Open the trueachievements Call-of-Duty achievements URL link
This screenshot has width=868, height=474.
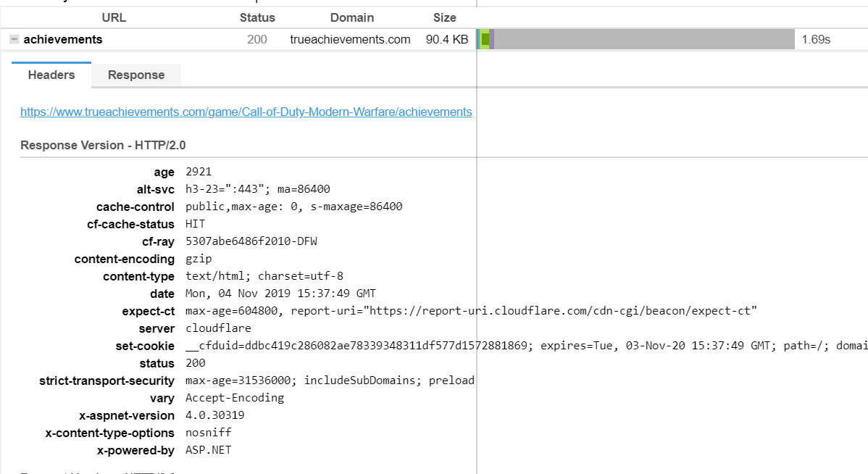coord(246,112)
